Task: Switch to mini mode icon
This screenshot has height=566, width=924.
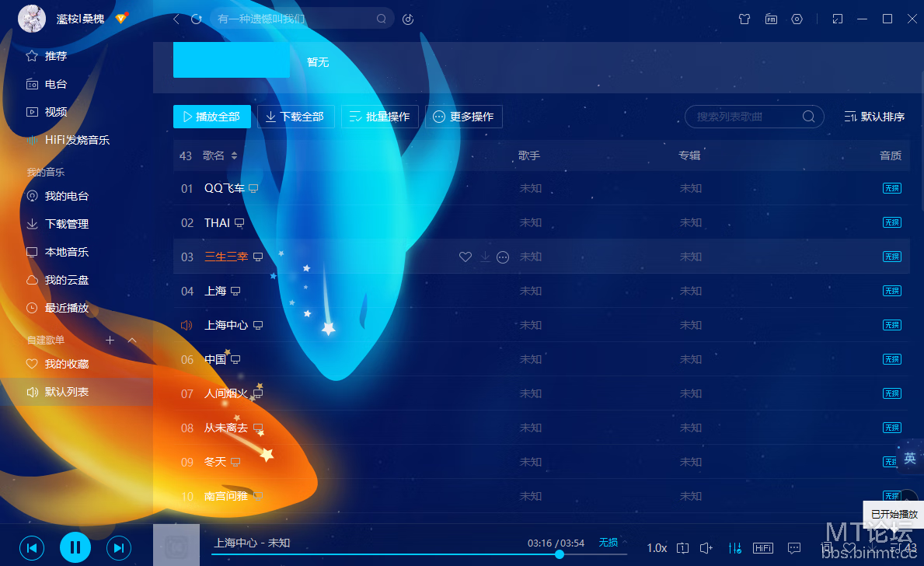Action: [x=838, y=19]
